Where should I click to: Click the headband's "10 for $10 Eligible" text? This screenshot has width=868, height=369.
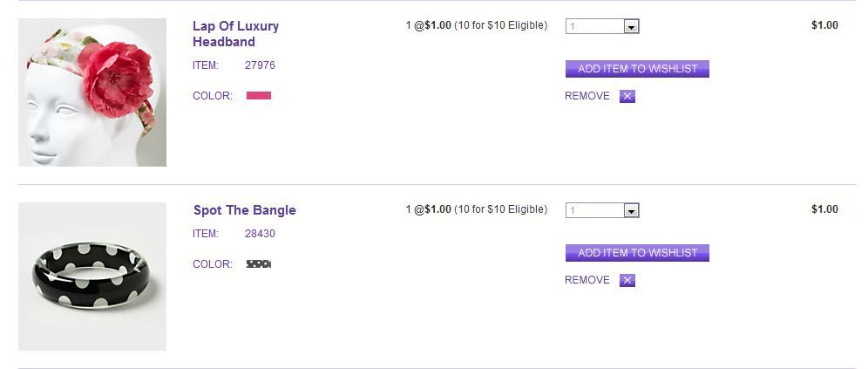(x=501, y=25)
